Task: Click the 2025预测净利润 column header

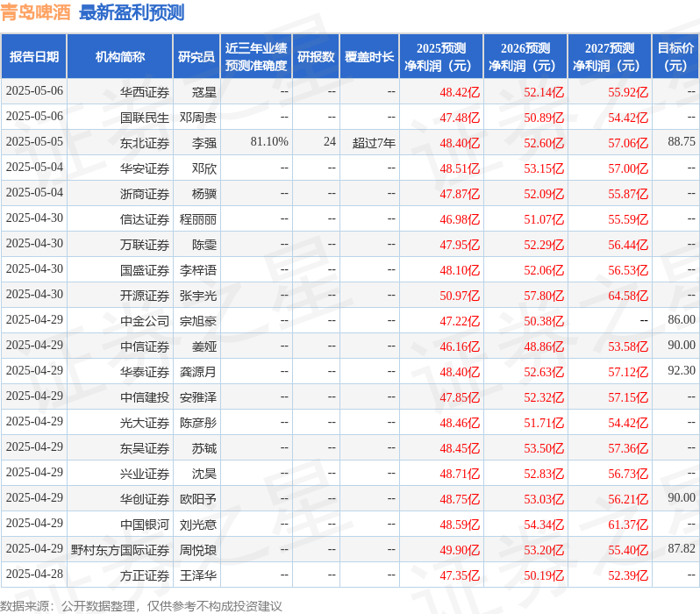Action: pos(441,57)
